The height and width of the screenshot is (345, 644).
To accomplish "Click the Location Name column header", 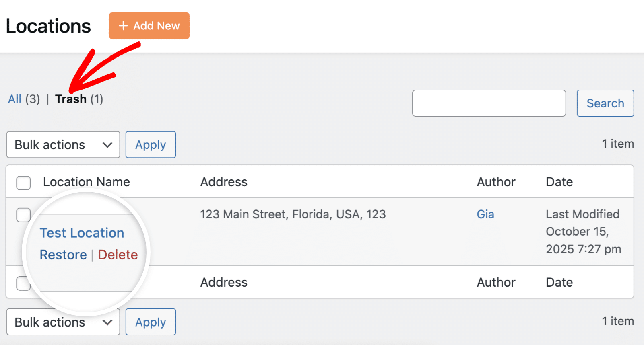I will click(x=87, y=182).
